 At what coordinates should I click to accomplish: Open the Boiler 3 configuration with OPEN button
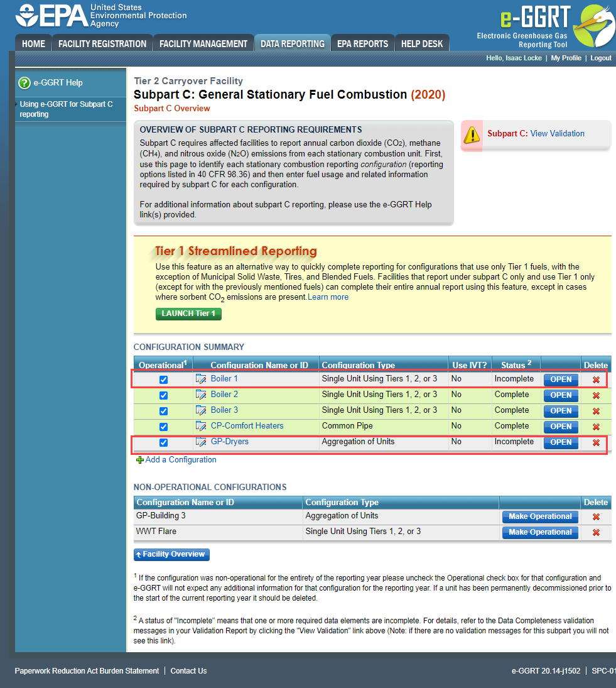pyautogui.click(x=561, y=411)
